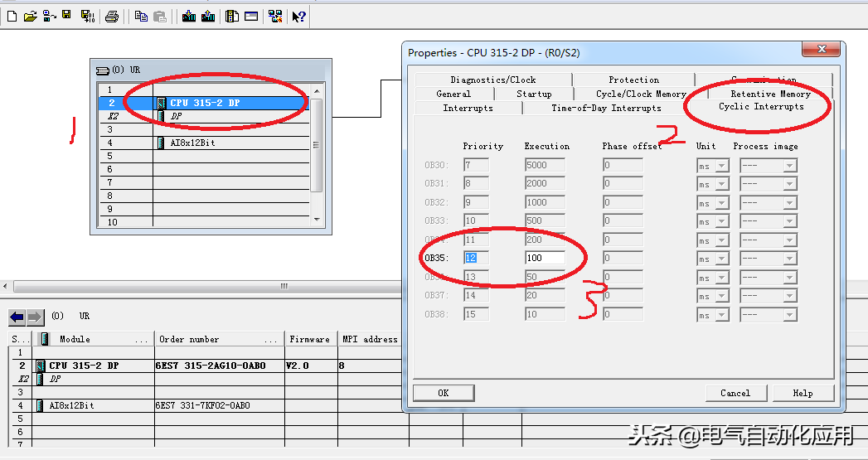Click order number 6ES7 315-2AG10-0AB0
Screen dimensions: 868x460
pos(211,366)
